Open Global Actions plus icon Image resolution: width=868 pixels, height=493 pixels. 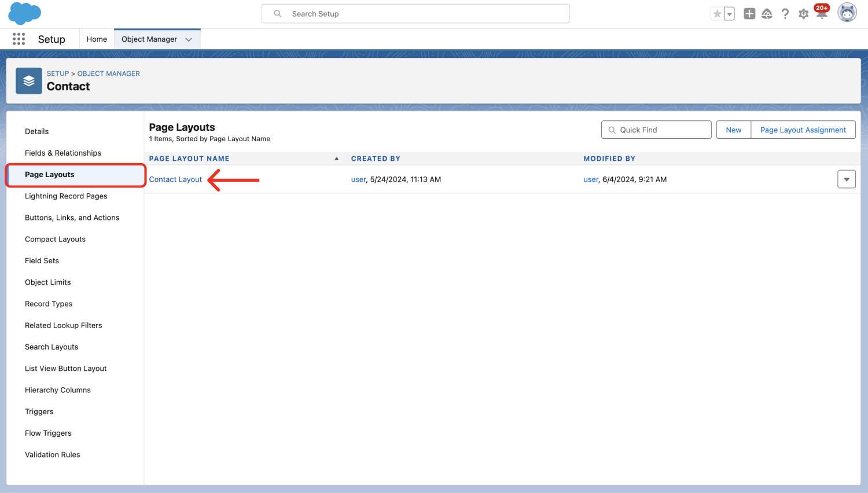(749, 14)
